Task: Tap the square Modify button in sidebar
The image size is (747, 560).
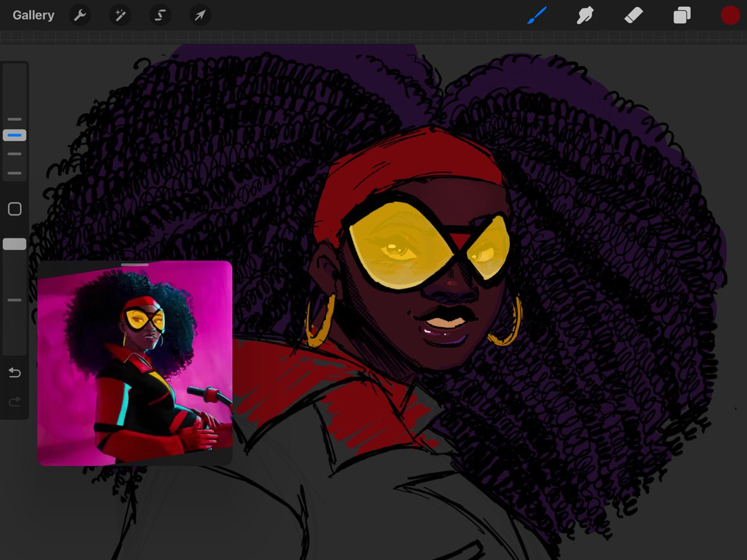Action: pyautogui.click(x=14, y=209)
